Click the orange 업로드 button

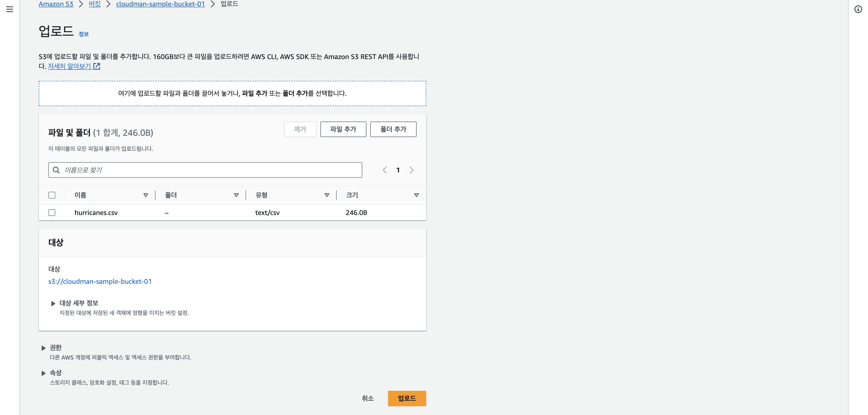coord(407,399)
